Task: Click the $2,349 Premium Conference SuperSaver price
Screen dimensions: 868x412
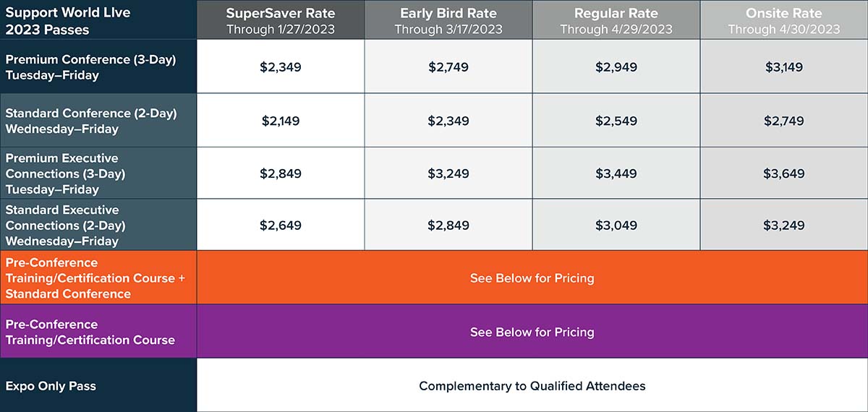Action: click(x=281, y=67)
